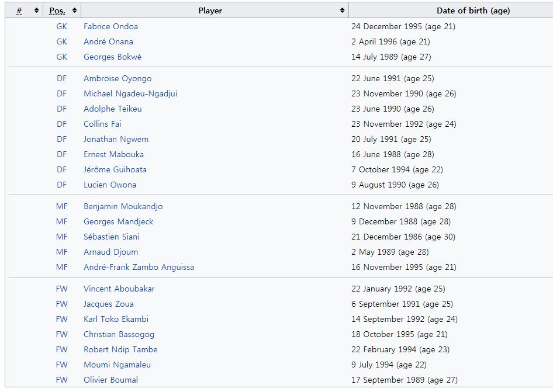Image resolution: width=553 pixels, height=392 pixels.
Task: Click the sort arrows beside Pos. header
Action: tap(74, 11)
